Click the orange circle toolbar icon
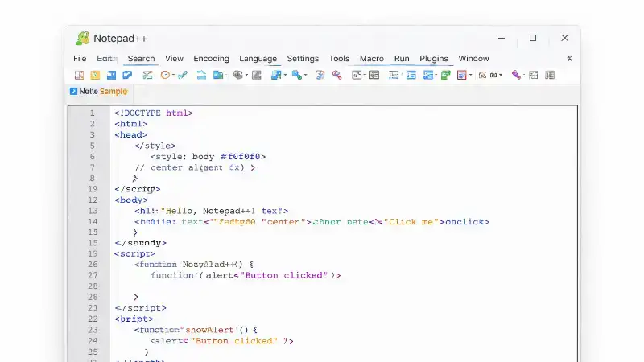 (x=165, y=75)
